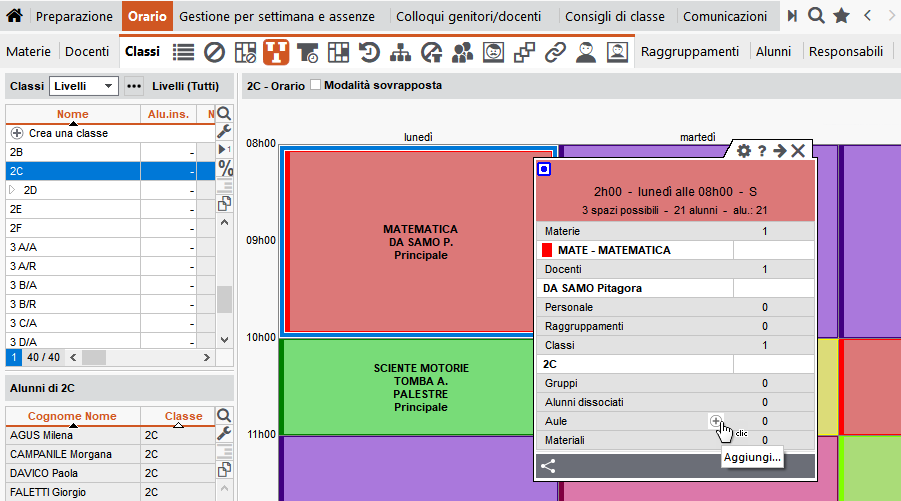Image resolution: width=901 pixels, height=501 pixels.
Task: Click Crea una classe
Action: (68, 133)
